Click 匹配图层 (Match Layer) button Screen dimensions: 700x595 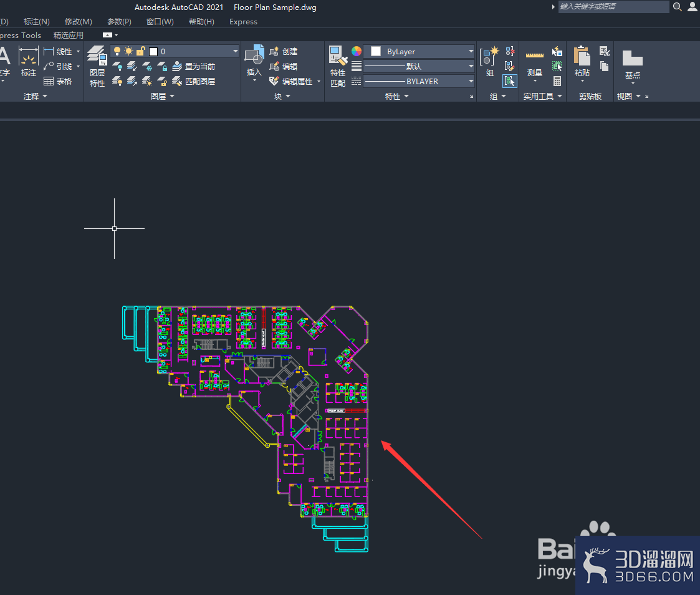[194, 81]
